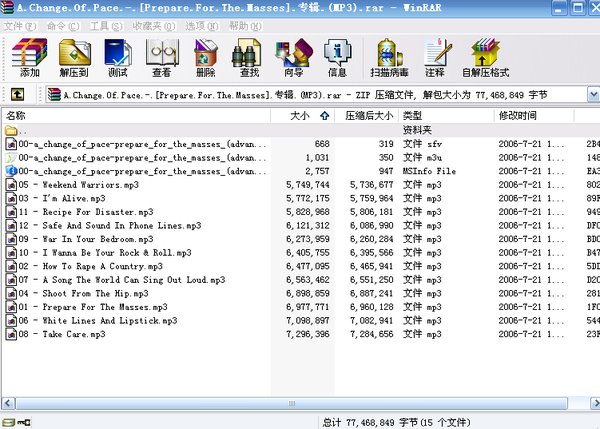The width and height of the screenshot is (600, 429).
Task: Click type cell 'MSInfo File'
Action: pos(429,171)
